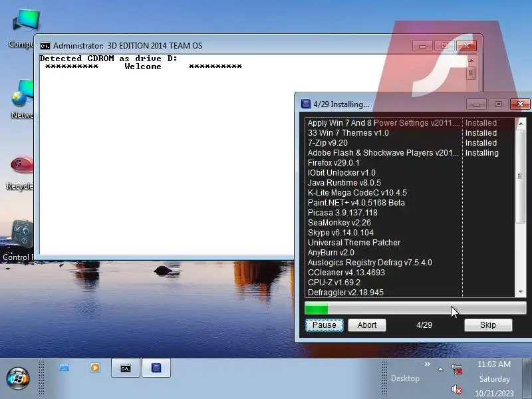
Task: Switch to the command prompt taskbar button
Action: (126, 368)
